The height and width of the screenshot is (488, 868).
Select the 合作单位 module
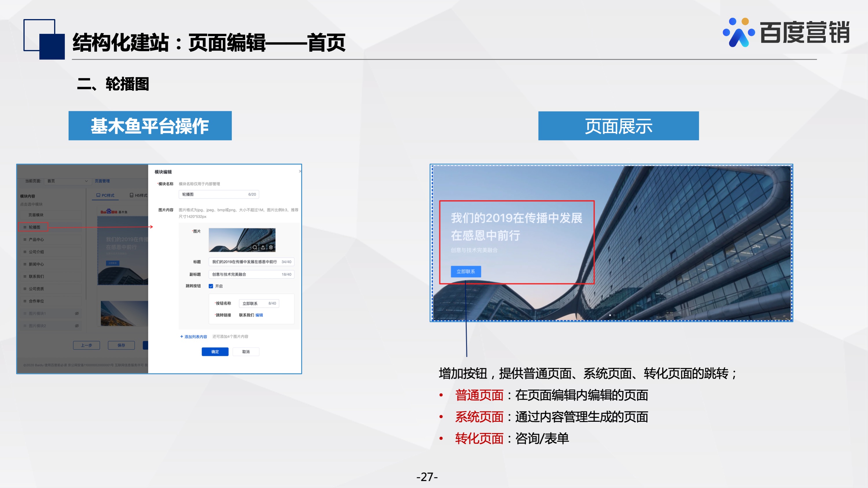tap(51, 301)
